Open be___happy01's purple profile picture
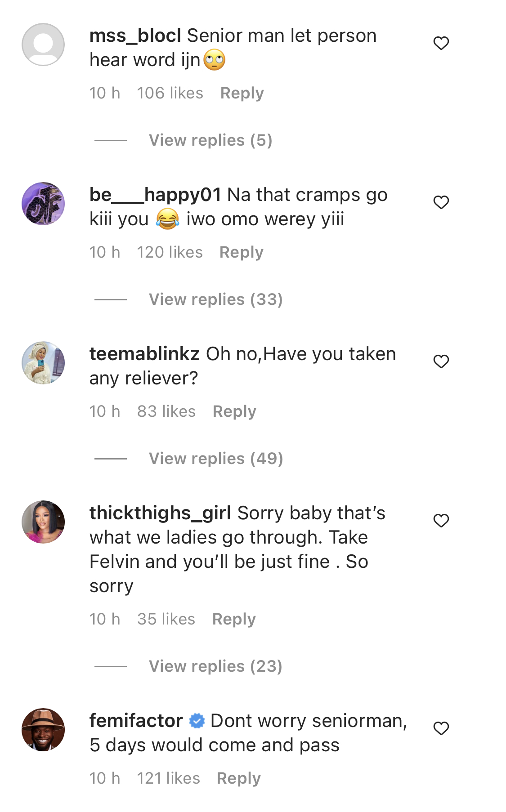 [43, 204]
